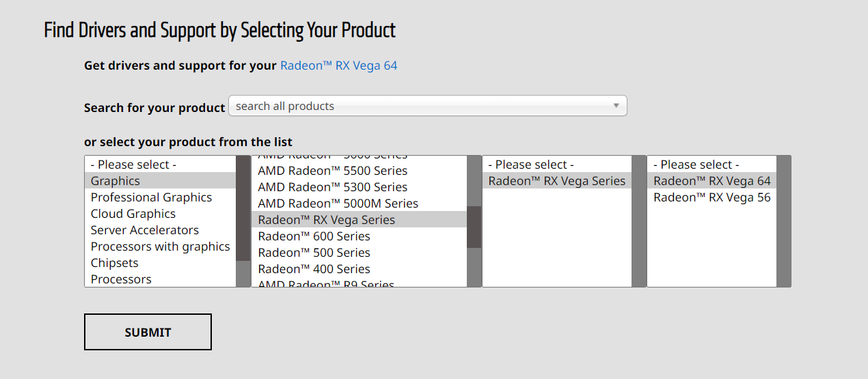Viewport: 868px width, 379px height.
Task: Select Cloud Graphics from the list
Action: point(133,214)
